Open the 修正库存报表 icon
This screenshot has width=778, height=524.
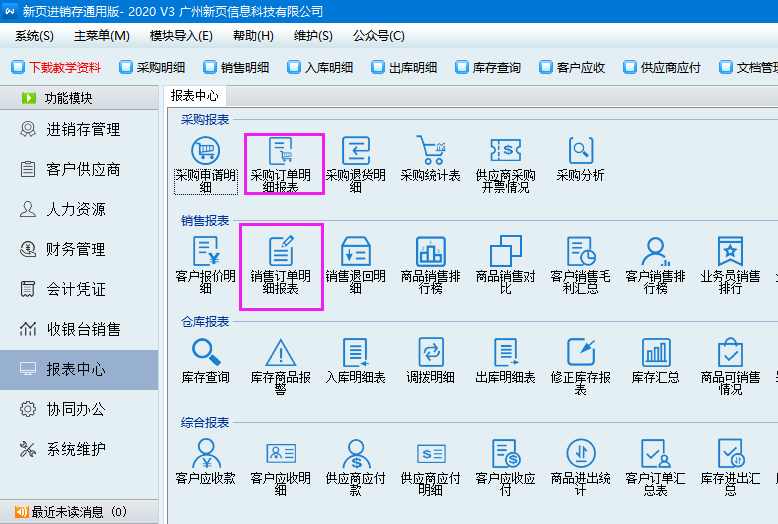pyautogui.click(x=581, y=367)
